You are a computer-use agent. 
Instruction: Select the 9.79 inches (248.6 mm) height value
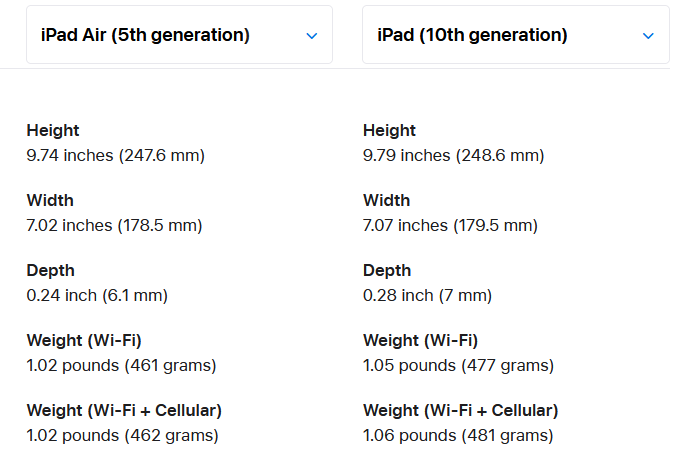[453, 155]
